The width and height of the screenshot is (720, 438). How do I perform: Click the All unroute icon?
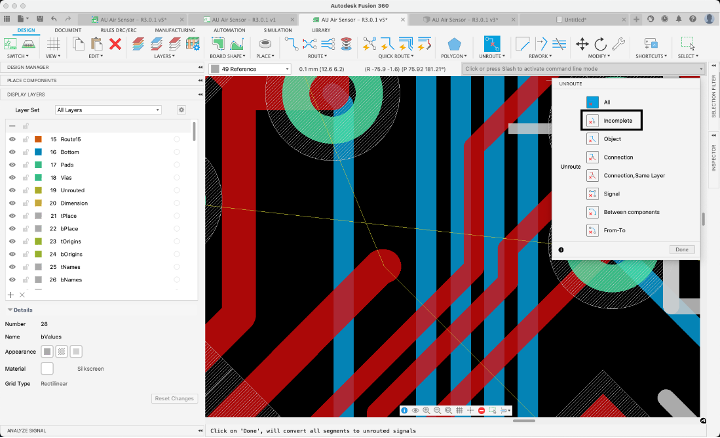592,101
